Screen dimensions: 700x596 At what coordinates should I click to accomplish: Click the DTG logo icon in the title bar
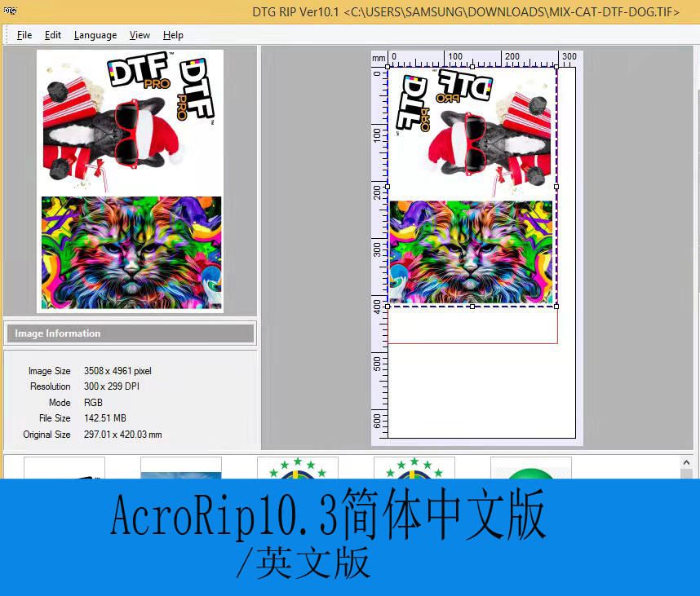click(x=10, y=11)
